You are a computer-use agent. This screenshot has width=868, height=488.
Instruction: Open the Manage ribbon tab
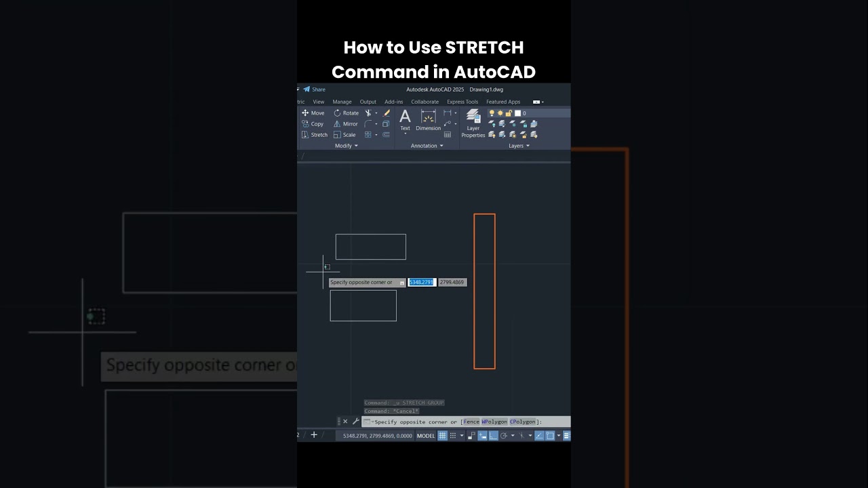point(342,102)
